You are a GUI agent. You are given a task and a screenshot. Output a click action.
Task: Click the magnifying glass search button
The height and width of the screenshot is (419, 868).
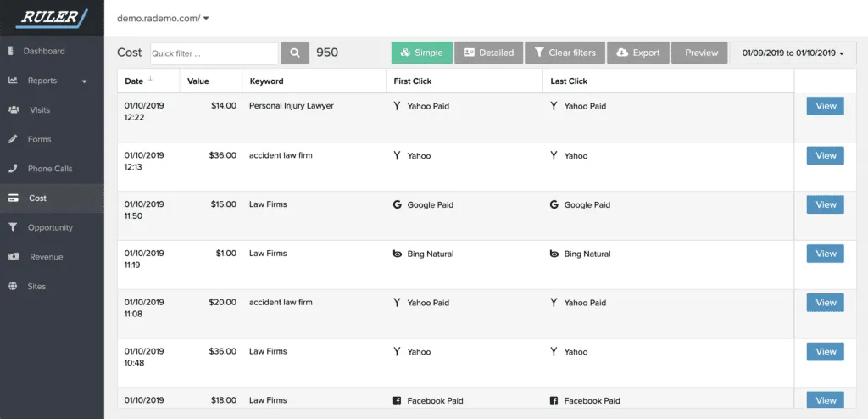pos(295,53)
